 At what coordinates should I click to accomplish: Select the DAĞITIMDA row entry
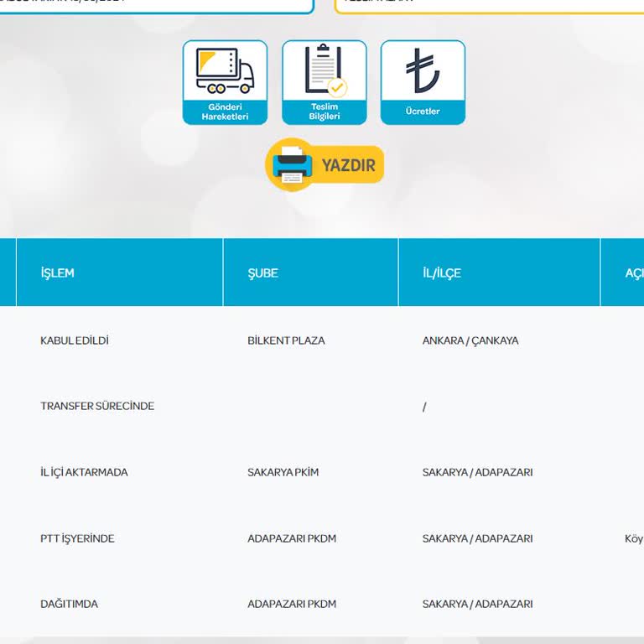pos(69,604)
